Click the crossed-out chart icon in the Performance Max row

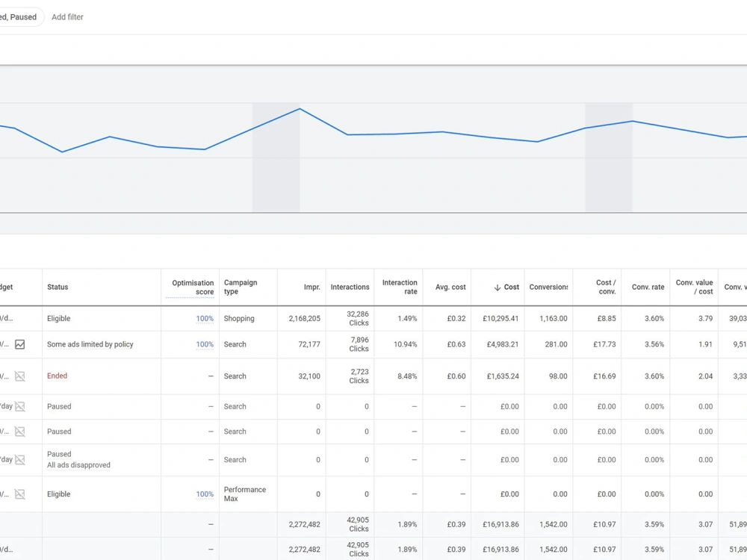point(19,494)
